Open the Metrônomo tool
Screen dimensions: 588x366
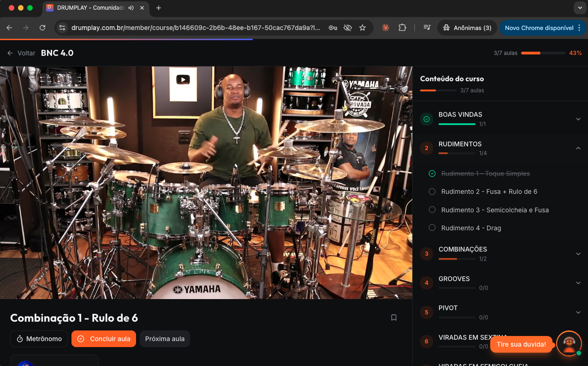pos(39,339)
